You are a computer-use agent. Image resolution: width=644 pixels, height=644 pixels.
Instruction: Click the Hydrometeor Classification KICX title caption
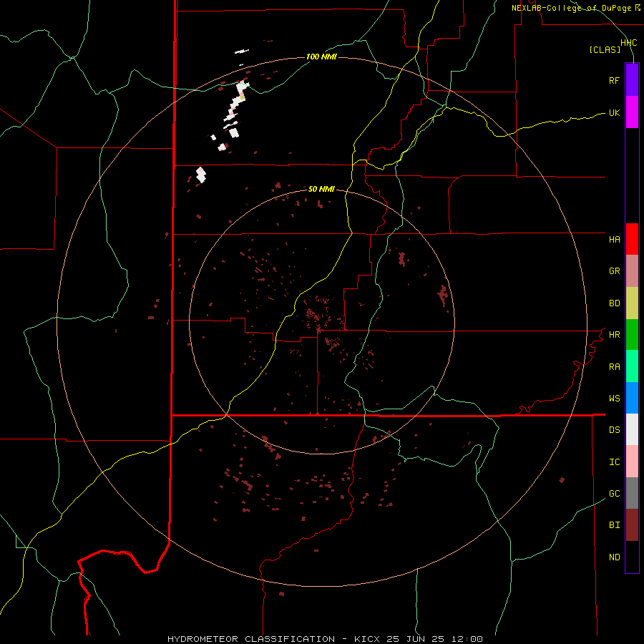point(325,639)
